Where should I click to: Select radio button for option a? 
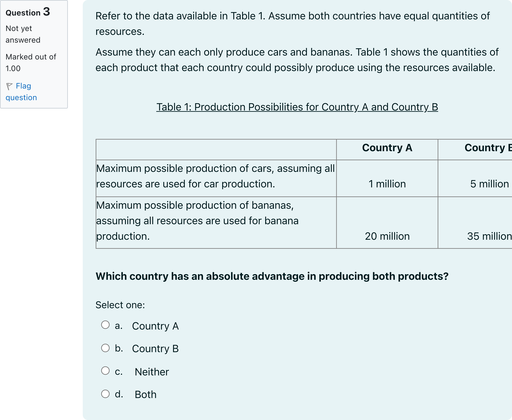(x=105, y=325)
